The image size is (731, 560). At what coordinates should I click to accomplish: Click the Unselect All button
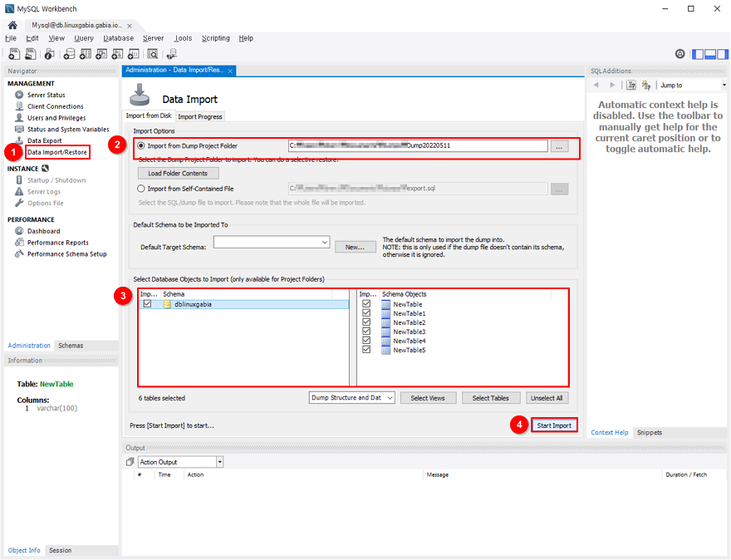547,398
